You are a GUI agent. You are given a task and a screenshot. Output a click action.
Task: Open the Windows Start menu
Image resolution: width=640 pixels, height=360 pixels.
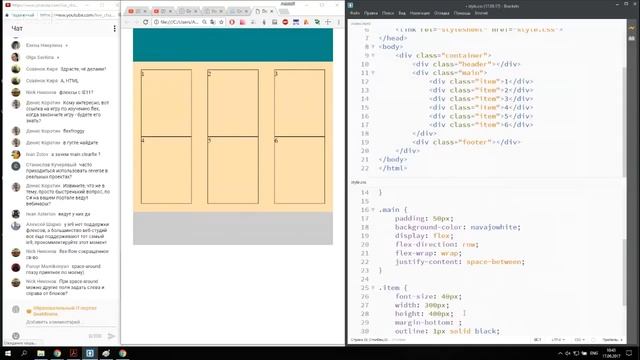[x=8, y=353]
